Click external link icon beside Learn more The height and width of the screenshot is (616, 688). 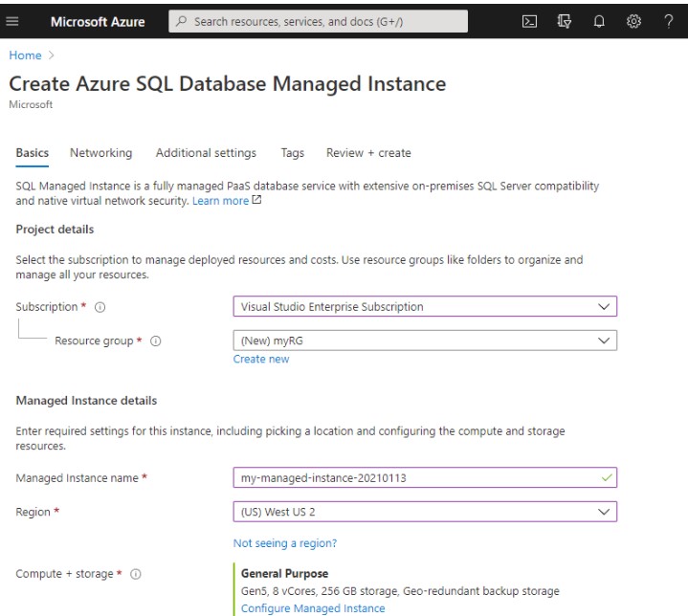point(256,200)
